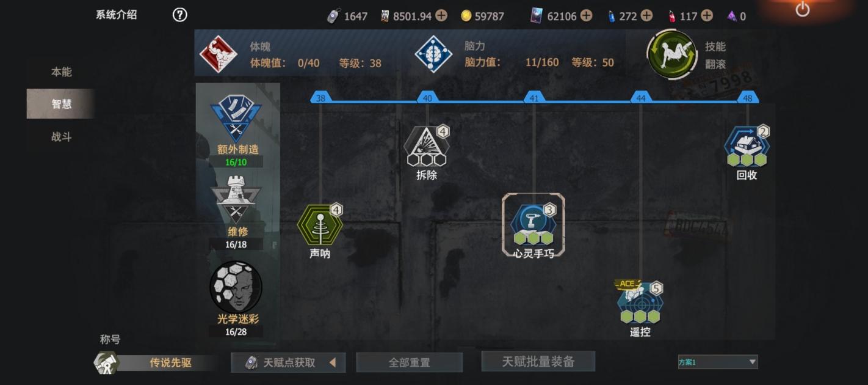Expand the 天赋点获取 arrow
The image size is (868, 385).
click(333, 362)
